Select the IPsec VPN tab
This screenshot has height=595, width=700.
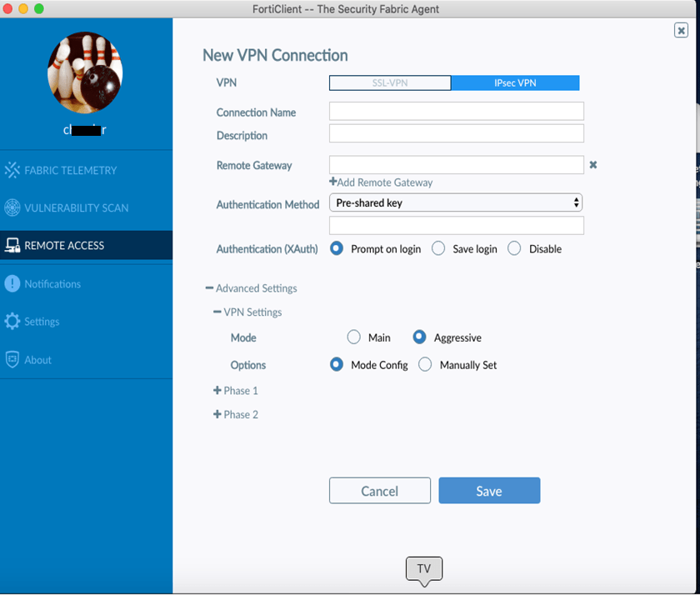pos(515,83)
